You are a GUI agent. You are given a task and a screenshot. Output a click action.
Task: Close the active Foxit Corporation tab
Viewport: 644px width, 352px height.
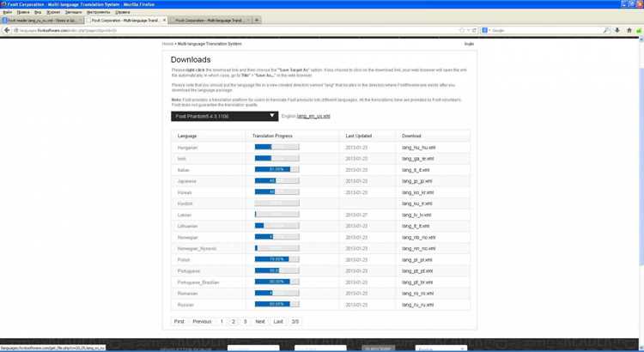164,20
